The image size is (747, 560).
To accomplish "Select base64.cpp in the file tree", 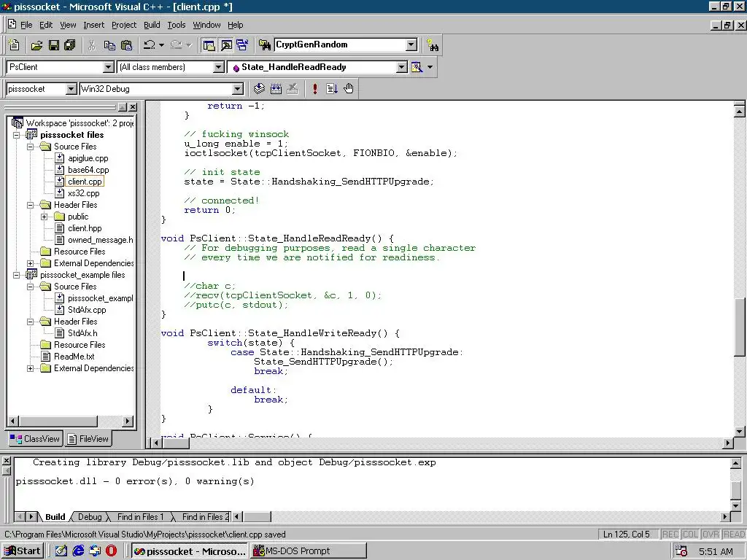I will 88,170.
